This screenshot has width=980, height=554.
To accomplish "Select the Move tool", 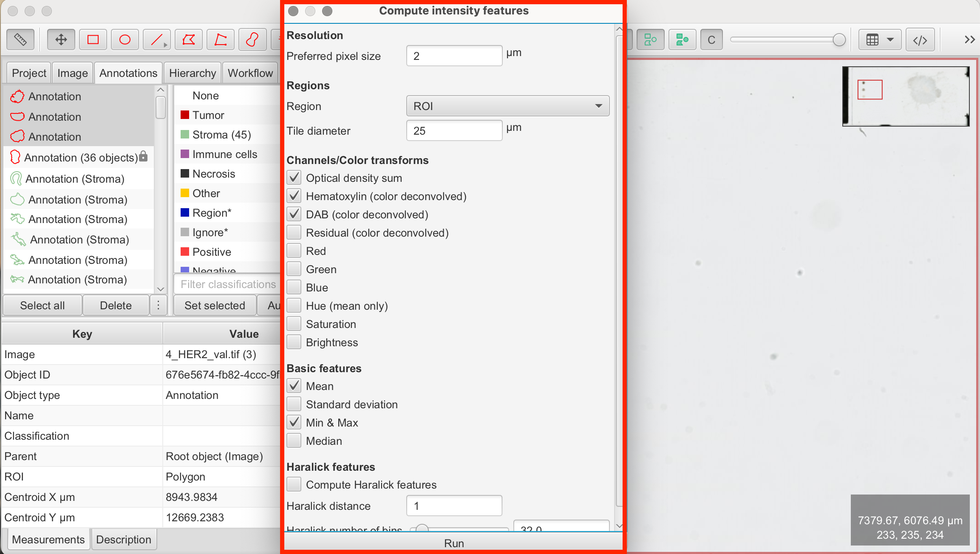I will [61, 40].
